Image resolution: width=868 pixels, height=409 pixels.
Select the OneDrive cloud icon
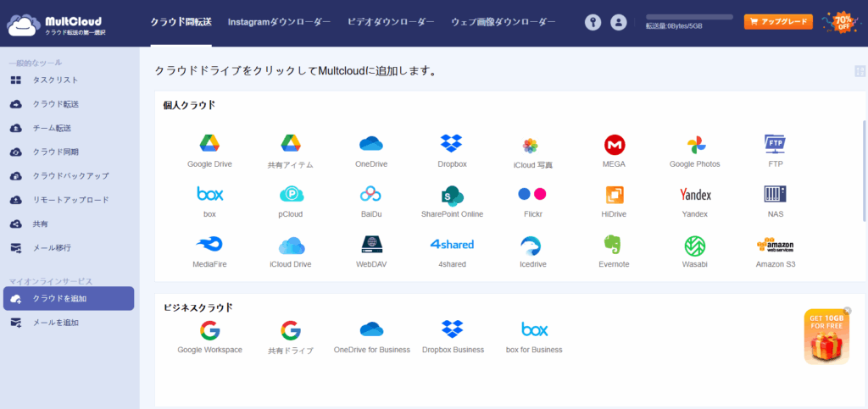coord(371,145)
